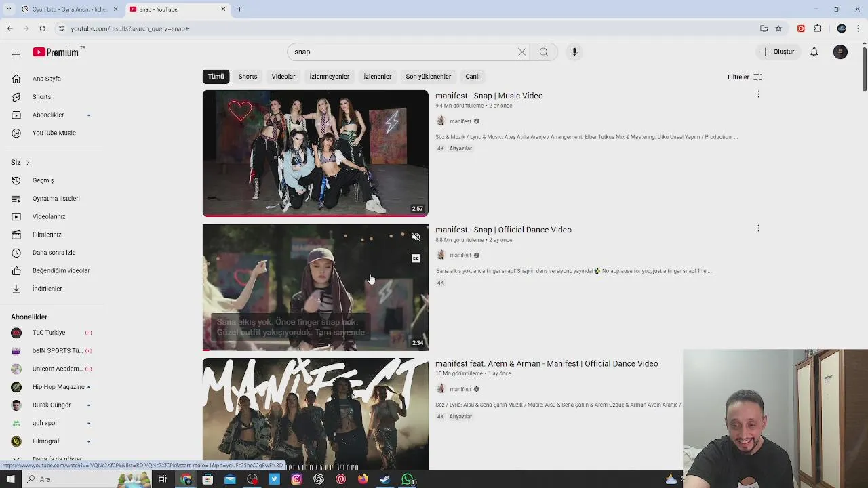Image resolution: width=868 pixels, height=488 pixels.
Task: Click the Oluştur create button
Action: click(x=778, y=52)
